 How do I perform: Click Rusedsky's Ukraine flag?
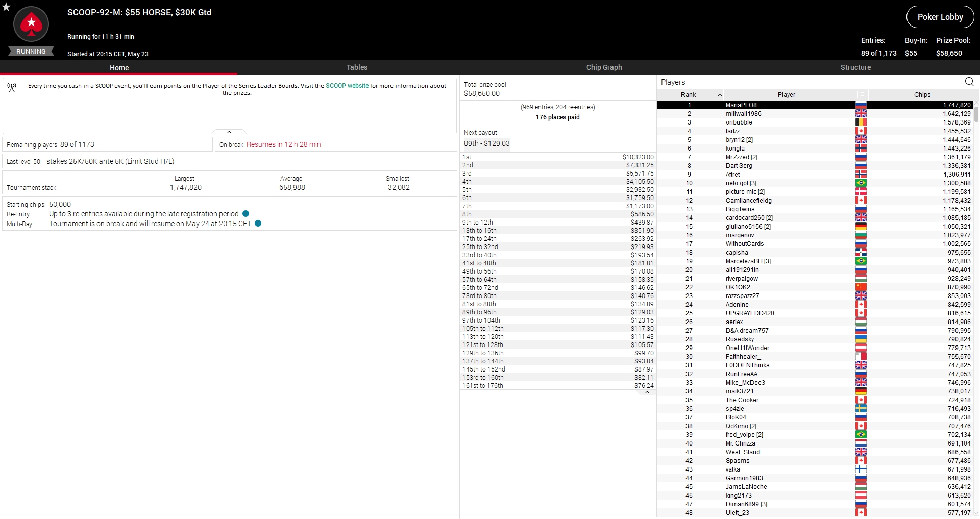[861, 339]
